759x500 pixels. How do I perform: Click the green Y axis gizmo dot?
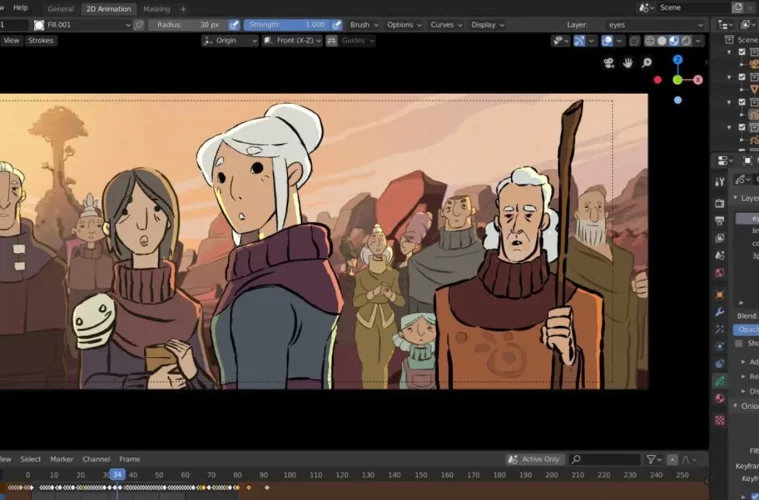point(678,80)
